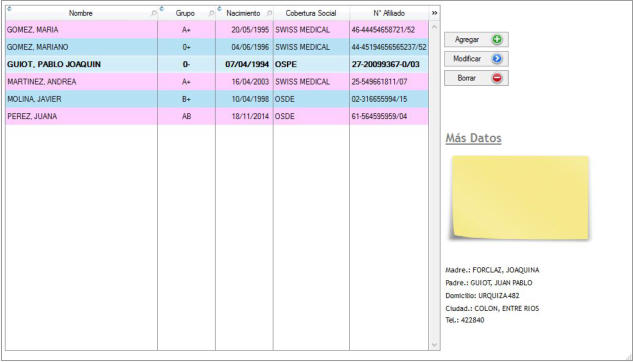This screenshot has width=633, height=362.
Task: Click affiliate number 27-20099367-0/03
Action: 386,65
